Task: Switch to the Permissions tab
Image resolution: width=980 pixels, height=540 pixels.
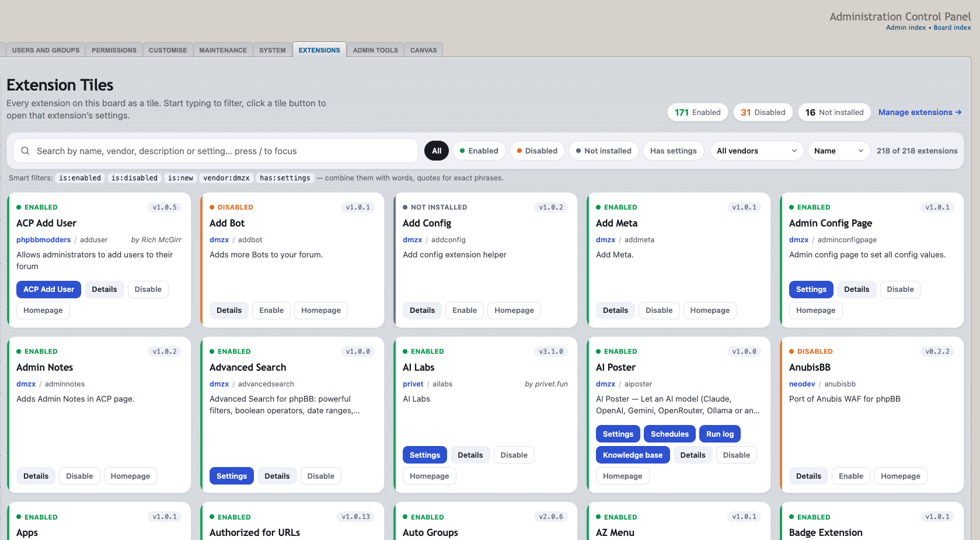Action: click(x=114, y=50)
